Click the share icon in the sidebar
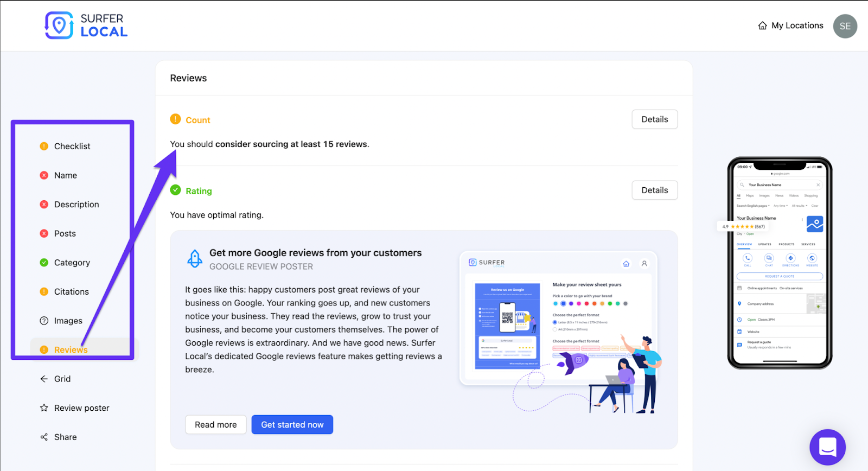The image size is (868, 471). pos(44,437)
